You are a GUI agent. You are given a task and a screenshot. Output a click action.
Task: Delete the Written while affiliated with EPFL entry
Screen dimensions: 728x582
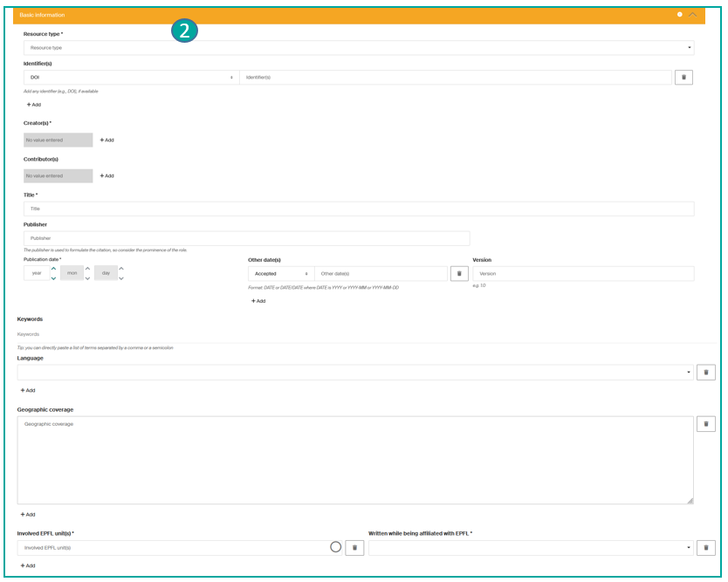(x=706, y=548)
